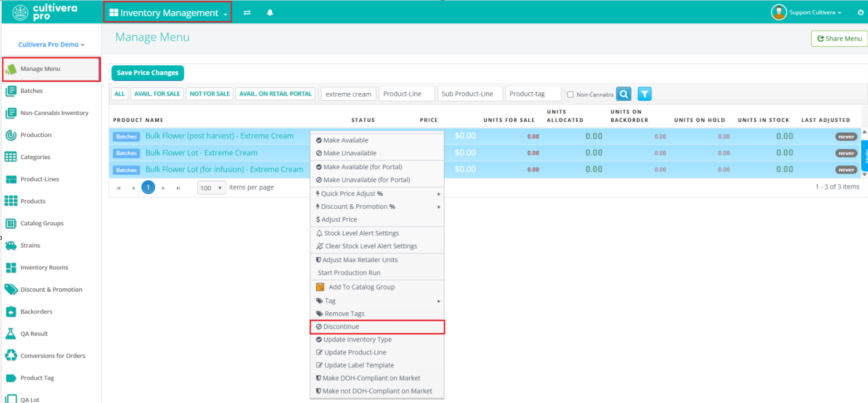868x403 pixels.
Task: Open items per page dropdown
Action: point(212,188)
